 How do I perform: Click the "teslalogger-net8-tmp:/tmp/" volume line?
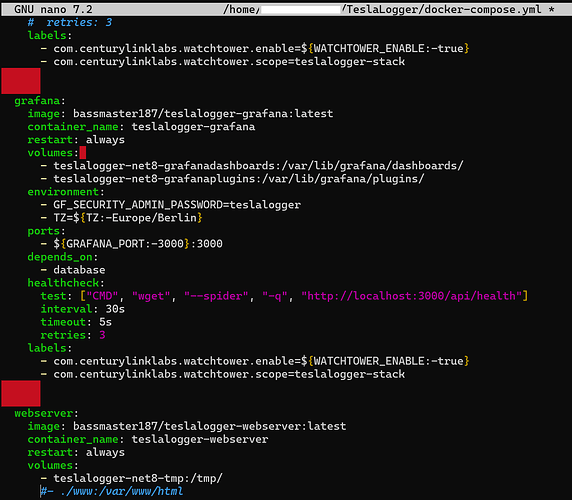pyautogui.click(x=138, y=478)
